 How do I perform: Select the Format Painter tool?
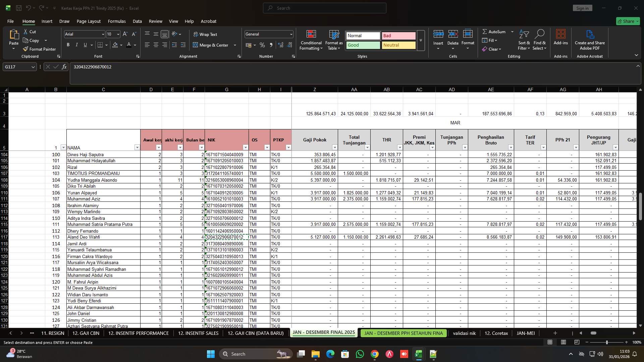39,49
